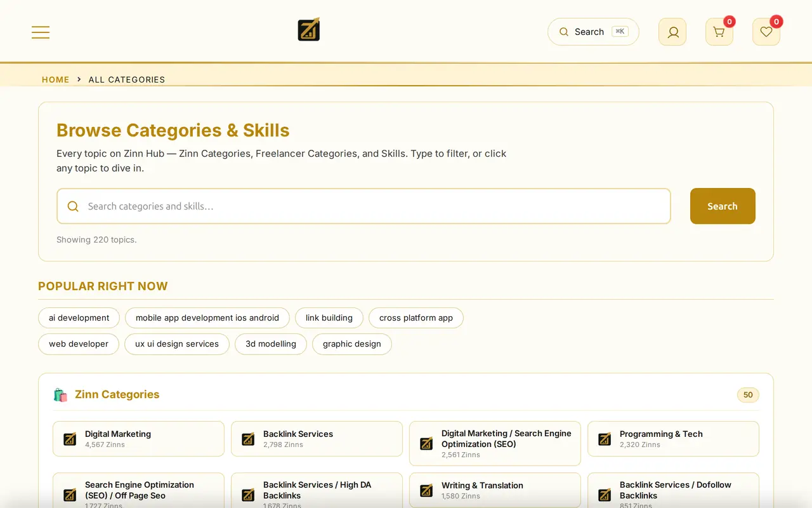Click the Zinn Hub logo
Viewport: 812px width, 508px height.
[x=309, y=30]
